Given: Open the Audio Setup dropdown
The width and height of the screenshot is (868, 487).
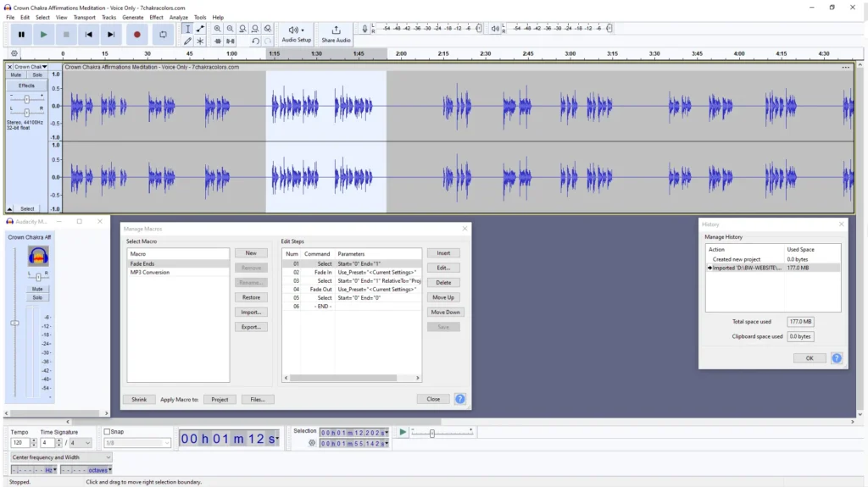Looking at the screenshot, I should (296, 33).
